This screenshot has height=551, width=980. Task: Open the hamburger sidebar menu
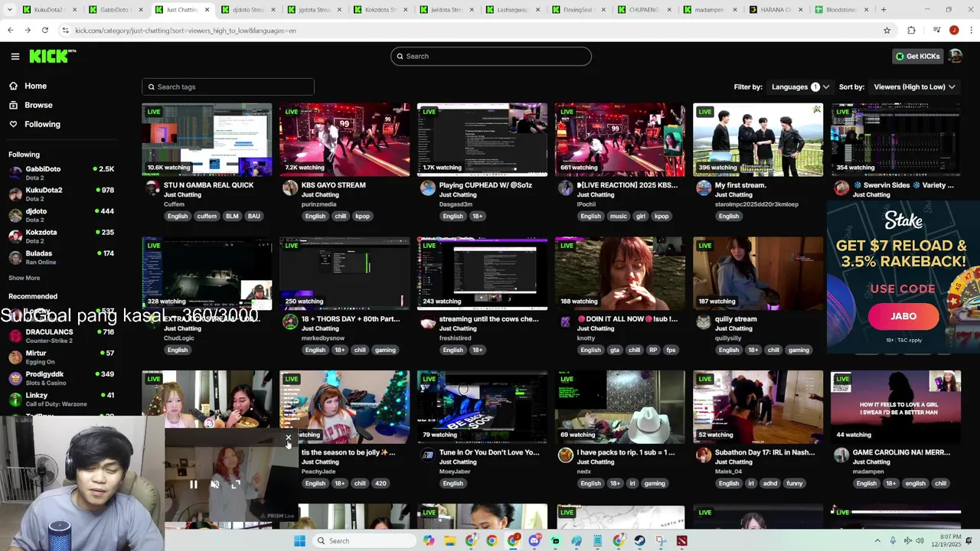15,56
